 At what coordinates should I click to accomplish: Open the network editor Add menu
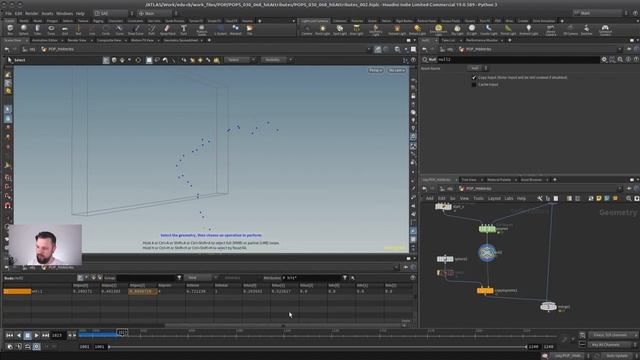[429, 198]
